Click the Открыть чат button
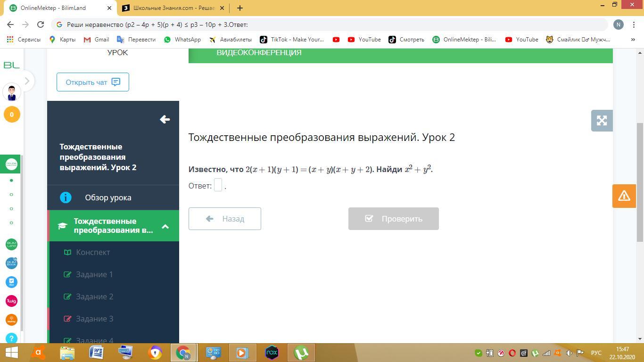This screenshot has height=362, width=644. (93, 82)
